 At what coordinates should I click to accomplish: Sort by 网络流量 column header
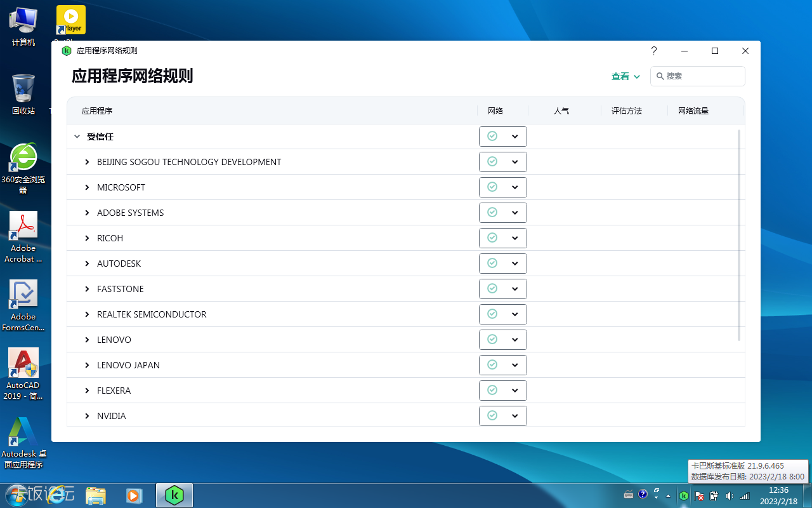pyautogui.click(x=693, y=111)
